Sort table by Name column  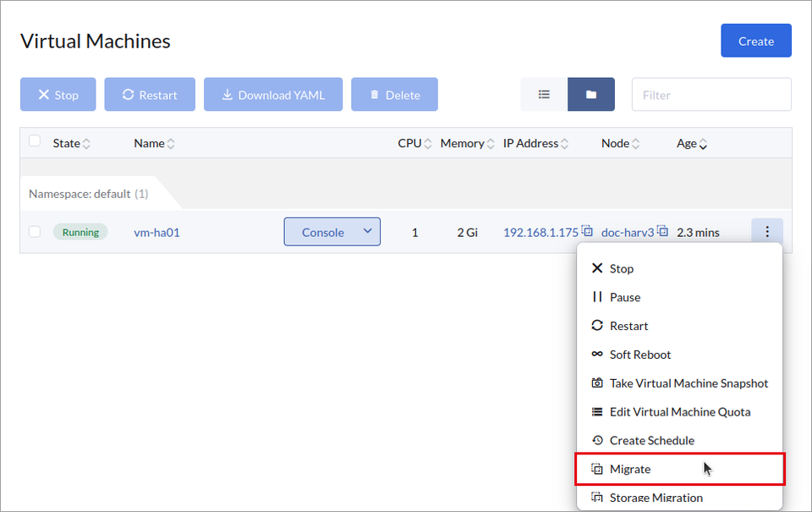154,144
